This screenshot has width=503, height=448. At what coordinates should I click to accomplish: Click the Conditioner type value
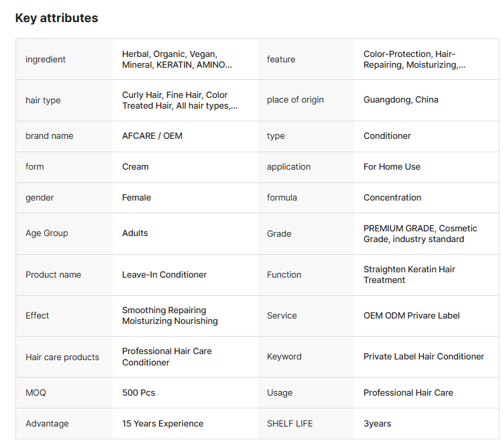pos(387,136)
